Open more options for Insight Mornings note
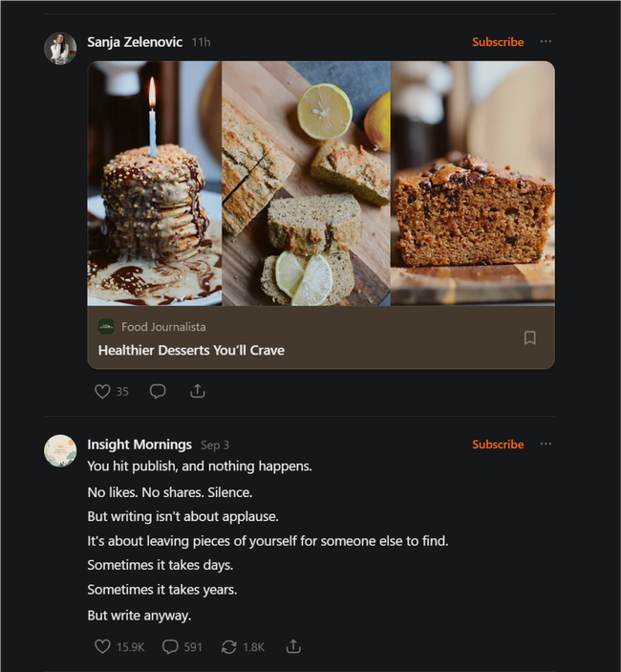 click(x=546, y=444)
